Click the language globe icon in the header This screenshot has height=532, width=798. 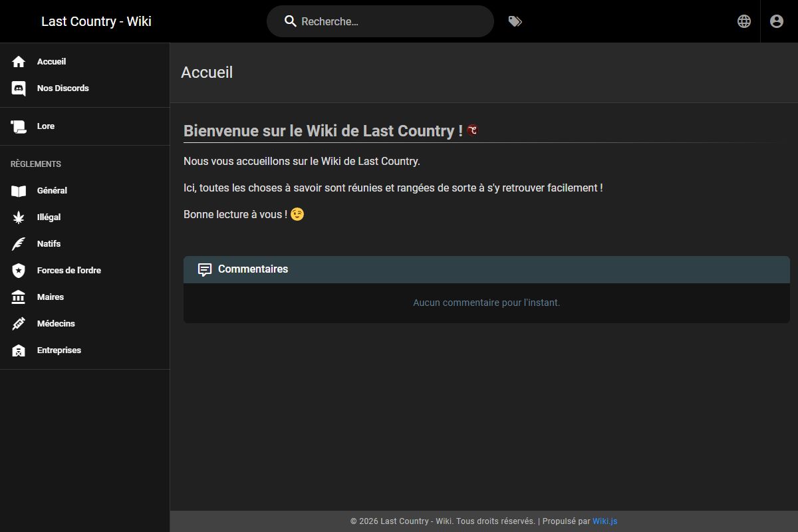pos(743,21)
